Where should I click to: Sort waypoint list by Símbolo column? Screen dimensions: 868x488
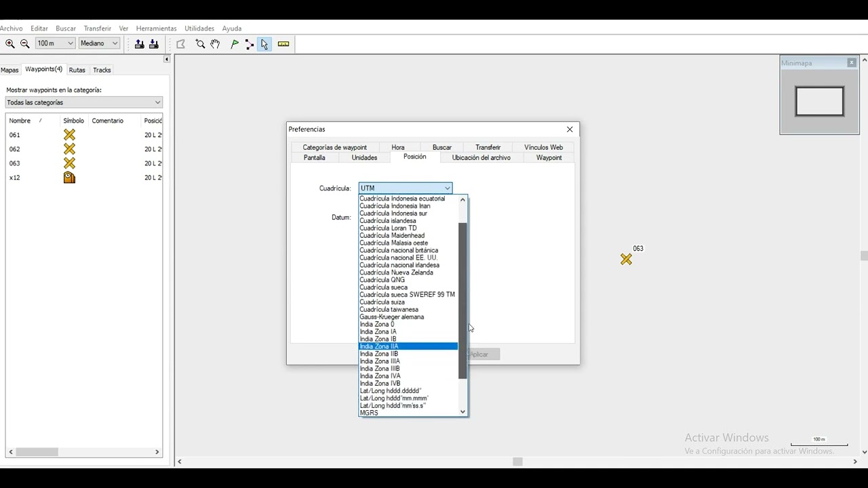[74, 121]
